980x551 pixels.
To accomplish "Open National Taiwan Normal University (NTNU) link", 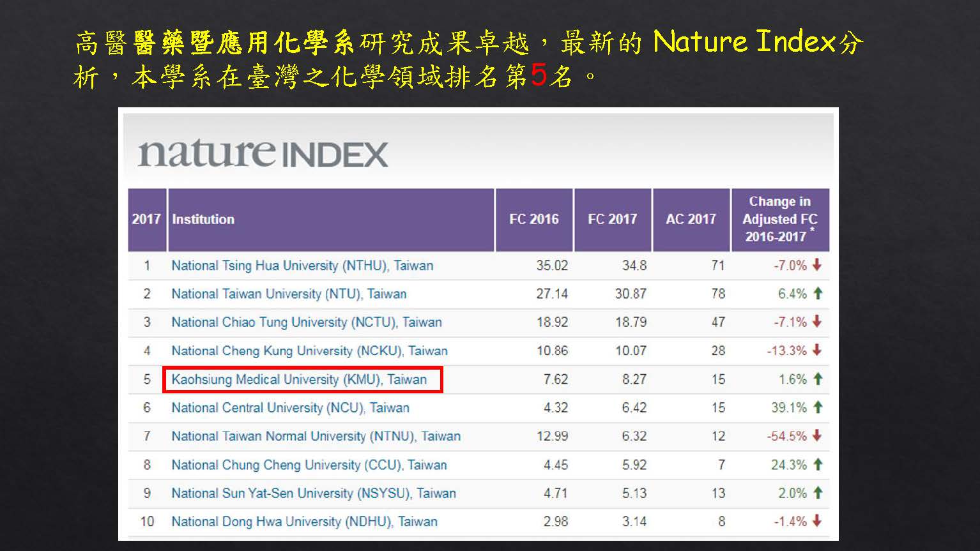I will click(x=316, y=436).
